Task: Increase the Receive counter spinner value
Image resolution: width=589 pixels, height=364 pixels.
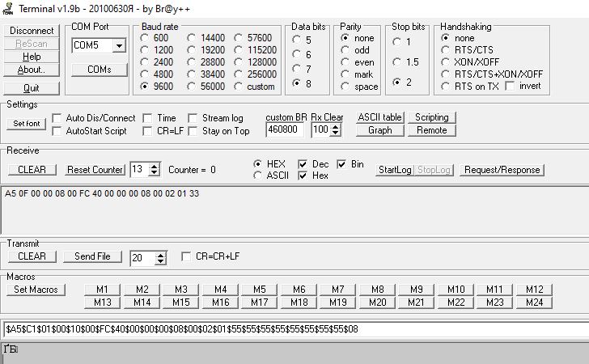Action: point(155,167)
